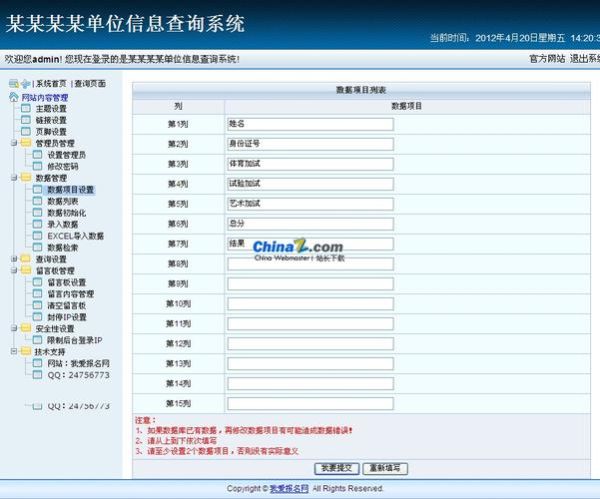Click the page icon next to EXCEL导入数据
Screen dimensions: 600x499
[38, 236]
